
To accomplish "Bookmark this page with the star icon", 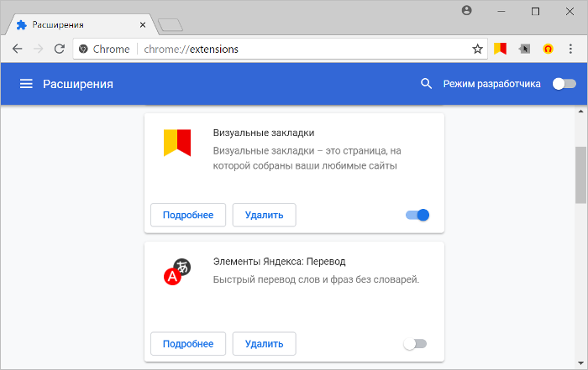I will point(477,49).
